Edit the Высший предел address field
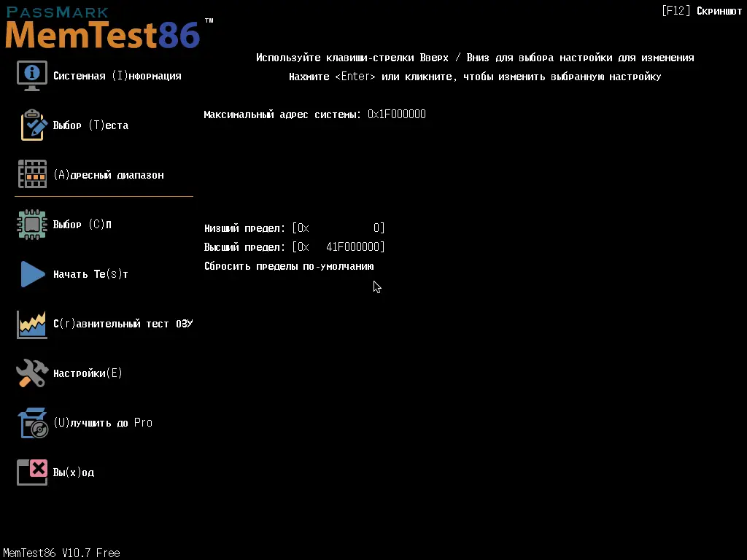Screen dimensions: 747x560 [x=338, y=246]
